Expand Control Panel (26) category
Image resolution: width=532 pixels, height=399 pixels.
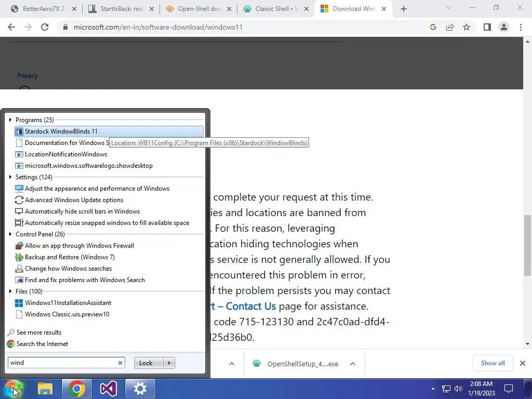[10, 234]
